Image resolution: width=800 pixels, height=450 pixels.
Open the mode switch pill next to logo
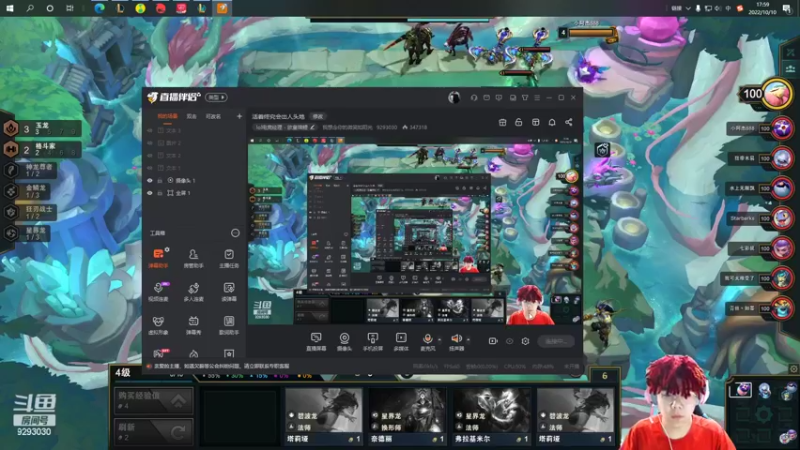coord(216,97)
